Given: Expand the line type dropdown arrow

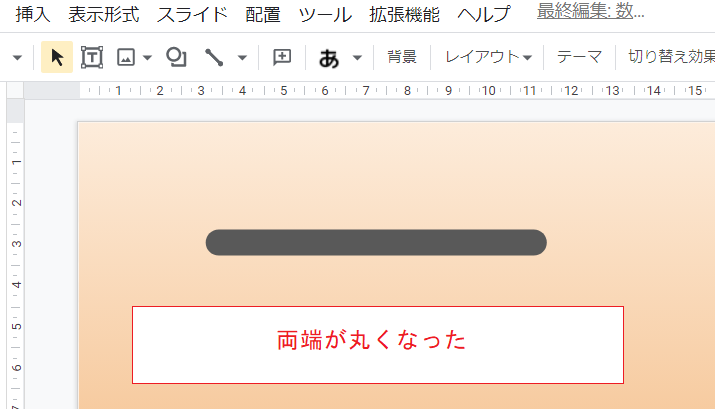Looking at the screenshot, I should point(242,58).
